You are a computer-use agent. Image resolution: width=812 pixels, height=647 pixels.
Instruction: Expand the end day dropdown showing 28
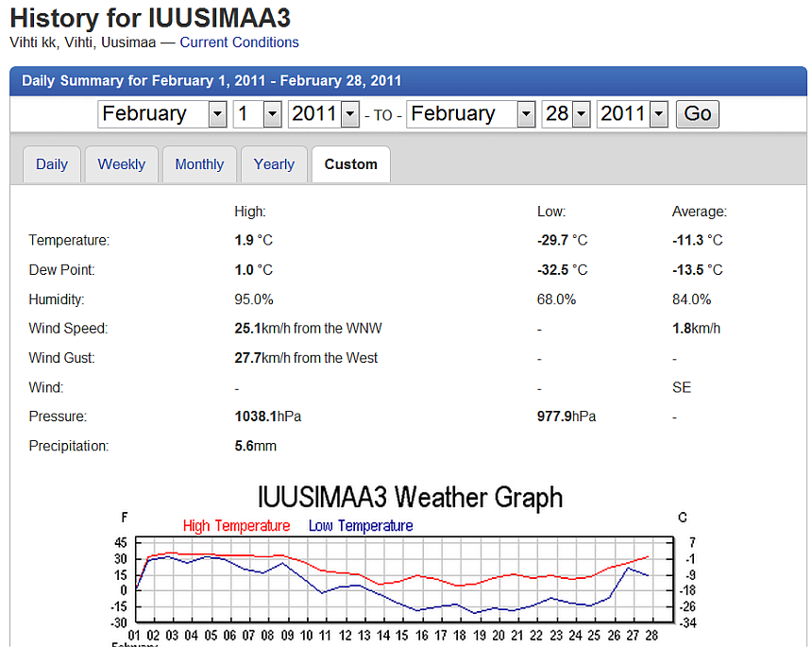click(567, 114)
